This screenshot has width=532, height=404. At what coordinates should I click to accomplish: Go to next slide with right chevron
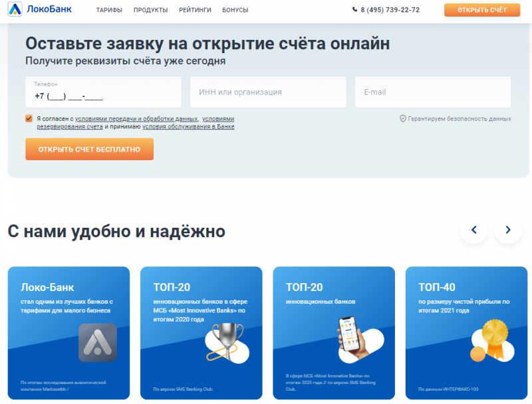tap(508, 230)
